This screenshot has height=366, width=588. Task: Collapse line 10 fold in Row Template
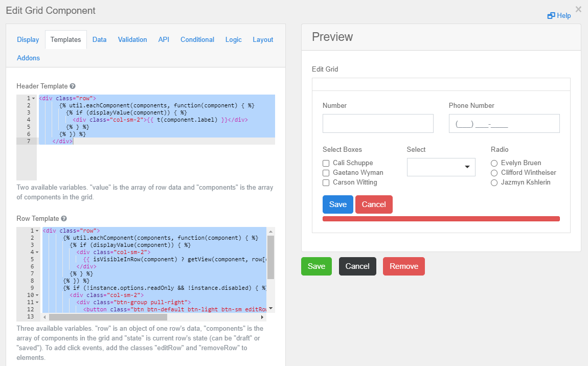click(37, 295)
